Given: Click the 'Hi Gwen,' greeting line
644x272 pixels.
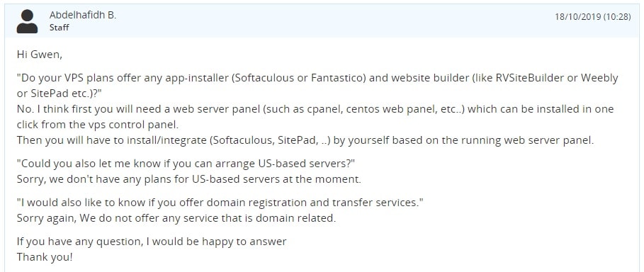Looking at the screenshot, I should pyautogui.click(x=40, y=55).
